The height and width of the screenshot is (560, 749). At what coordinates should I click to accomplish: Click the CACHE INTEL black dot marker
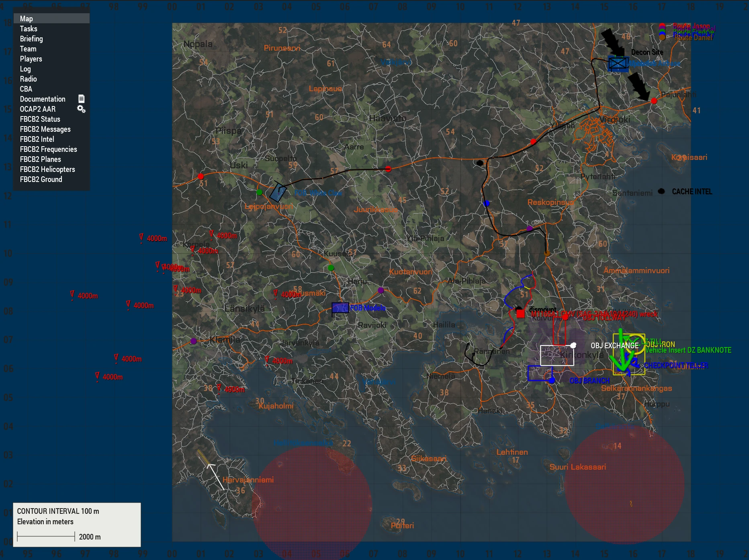[661, 192]
